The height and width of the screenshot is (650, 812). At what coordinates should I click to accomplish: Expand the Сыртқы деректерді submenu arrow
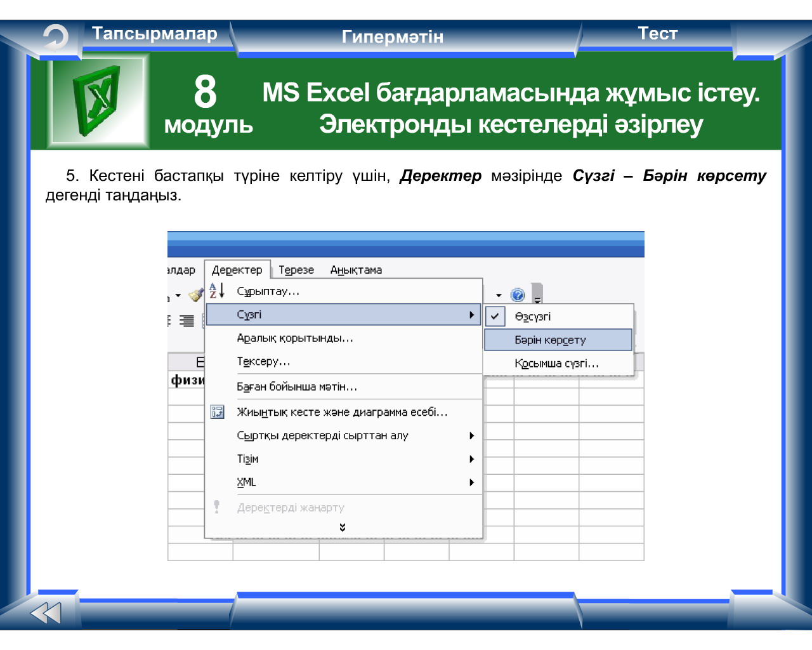pyautogui.click(x=471, y=435)
